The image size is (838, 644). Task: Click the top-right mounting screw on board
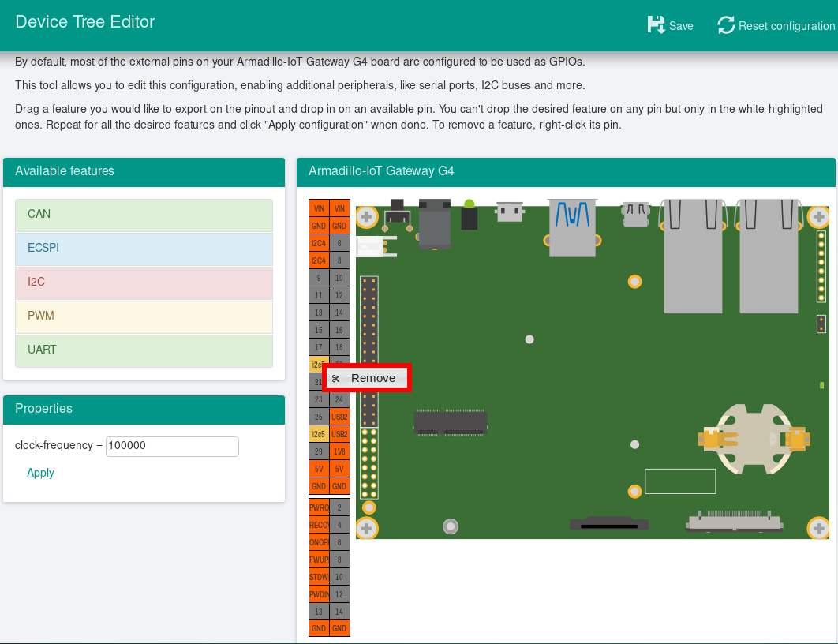click(x=819, y=215)
